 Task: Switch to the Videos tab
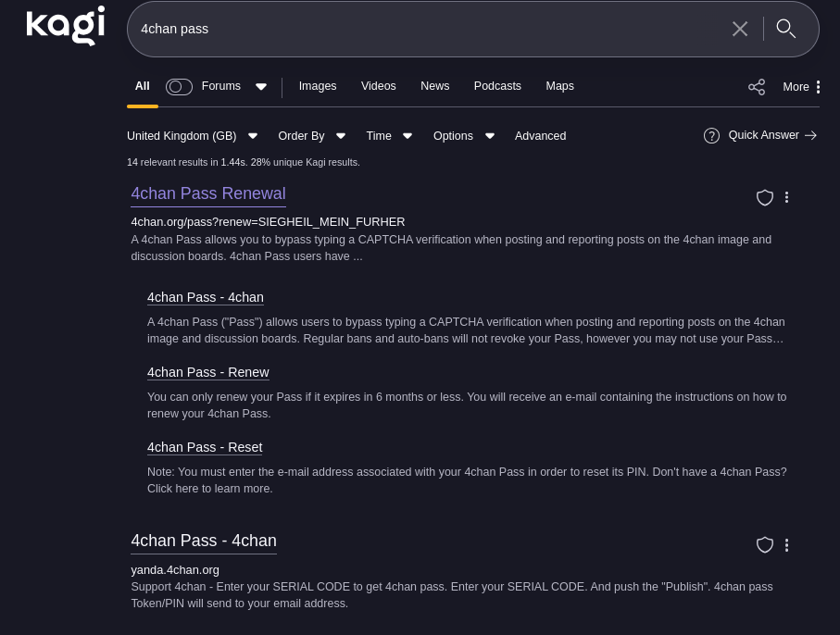(x=378, y=86)
